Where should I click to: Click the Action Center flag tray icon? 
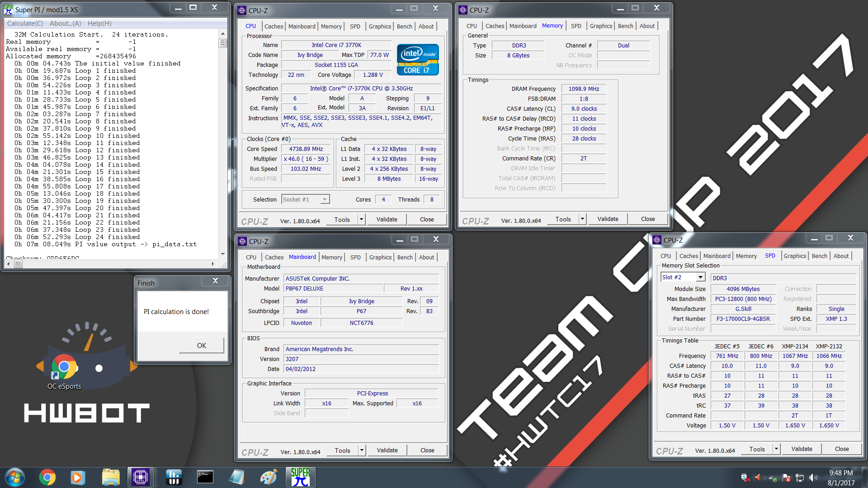[786, 478]
